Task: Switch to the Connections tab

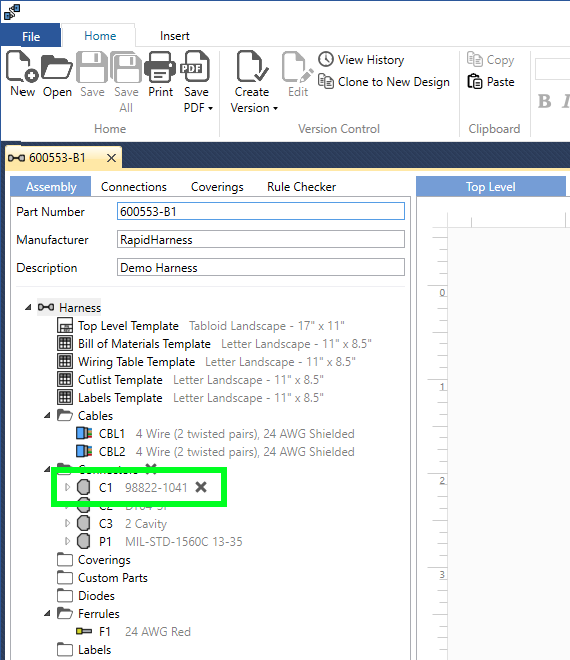Action: [133, 186]
